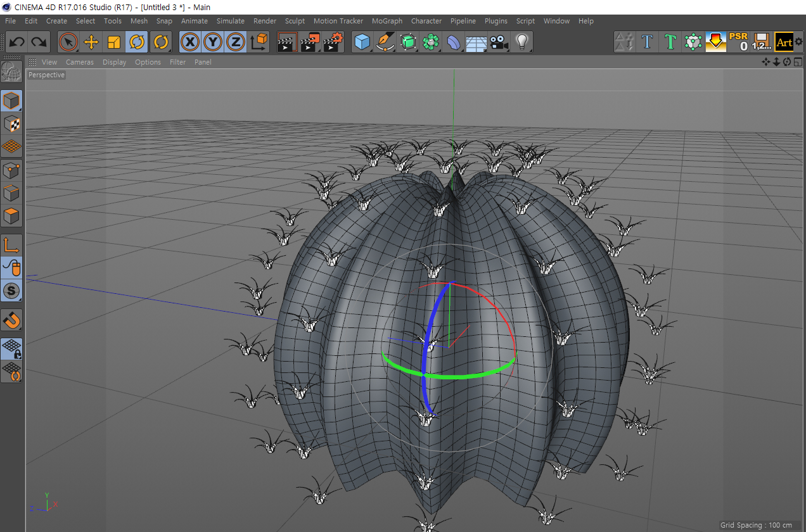This screenshot has height=532, width=806.
Task: Toggle the Z-axis lock
Action: 235,42
